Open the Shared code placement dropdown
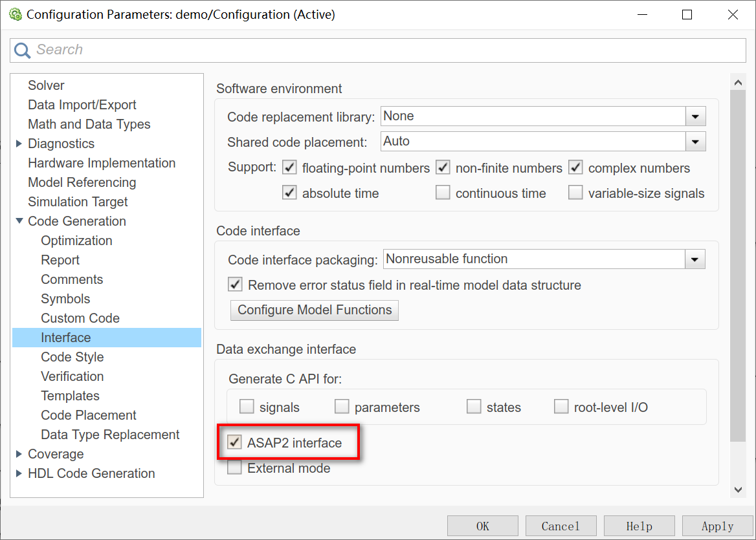The width and height of the screenshot is (756, 540). (695, 142)
